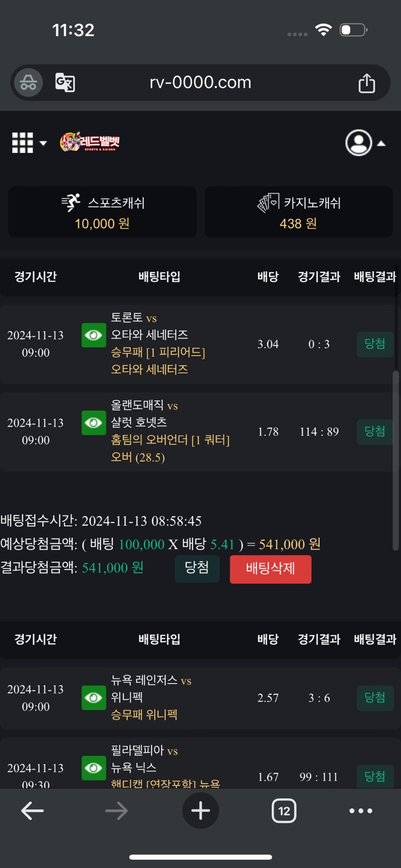401x868 pixels.
Task: Toggle eye icon for Orlando Magic bet
Action: pyautogui.click(x=93, y=423)
